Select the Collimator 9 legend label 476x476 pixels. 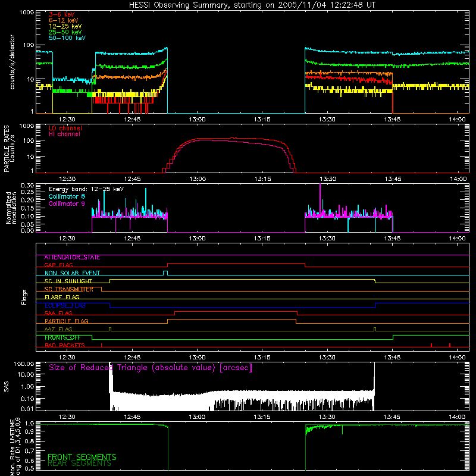coord(67,203)
